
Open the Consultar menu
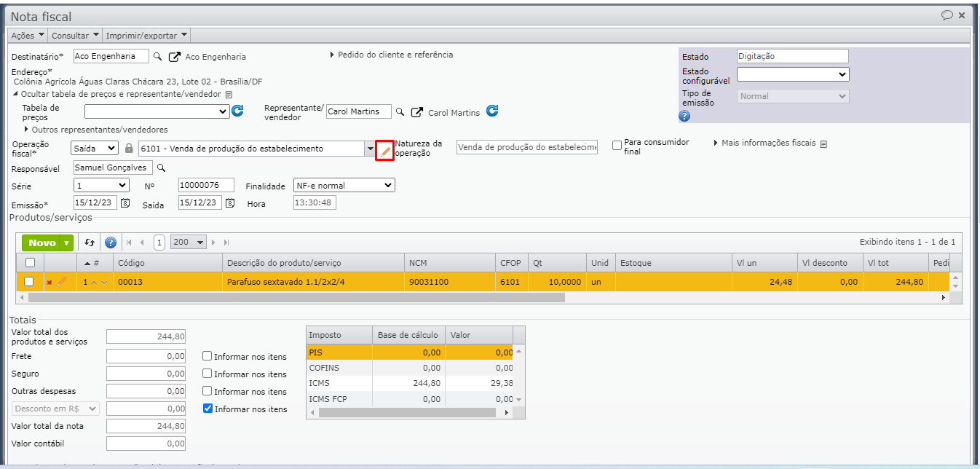75,35
